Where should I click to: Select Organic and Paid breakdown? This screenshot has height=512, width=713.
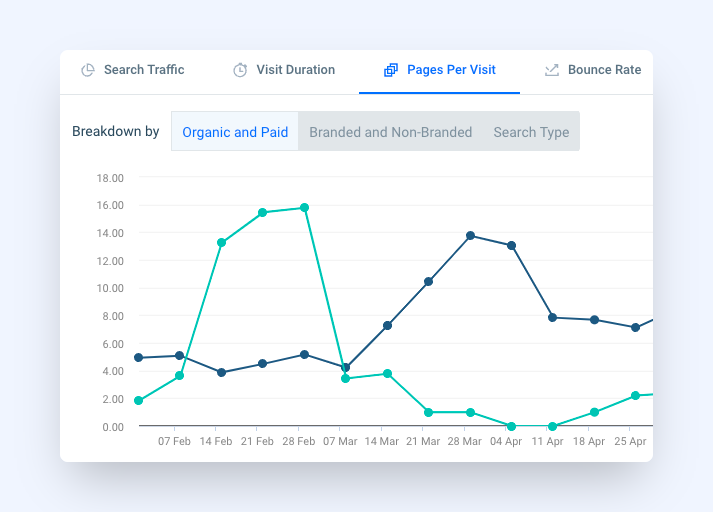235,131
